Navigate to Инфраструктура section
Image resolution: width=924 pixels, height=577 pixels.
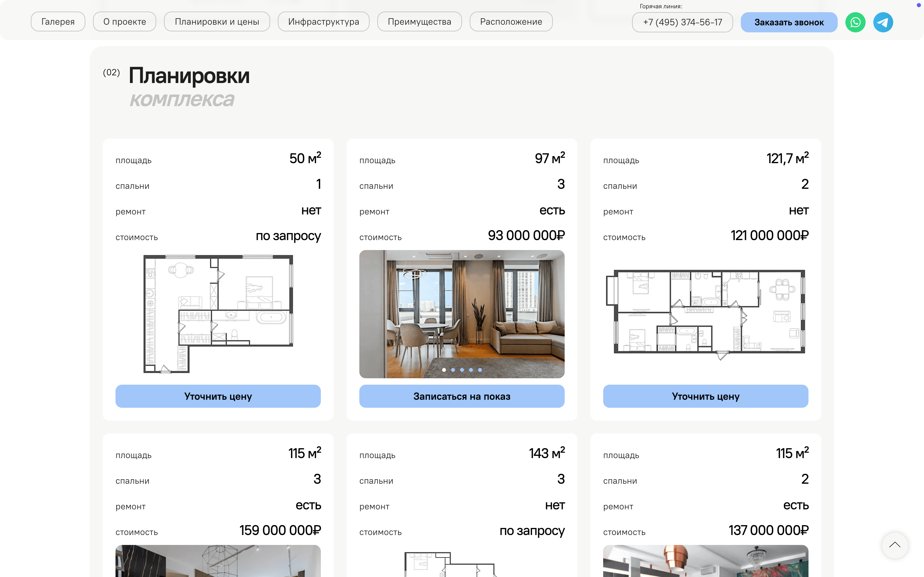pos(323,22)
